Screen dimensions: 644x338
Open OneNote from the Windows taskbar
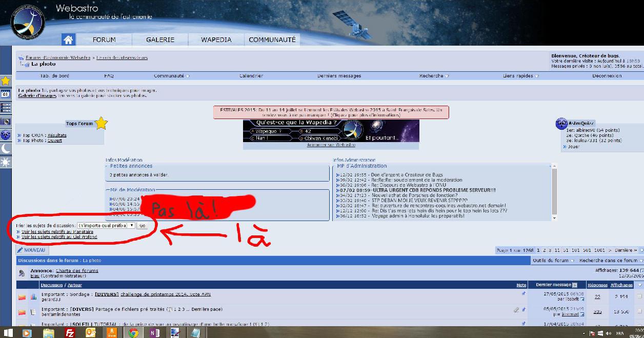pyautogui.click(x=154, y=332)
